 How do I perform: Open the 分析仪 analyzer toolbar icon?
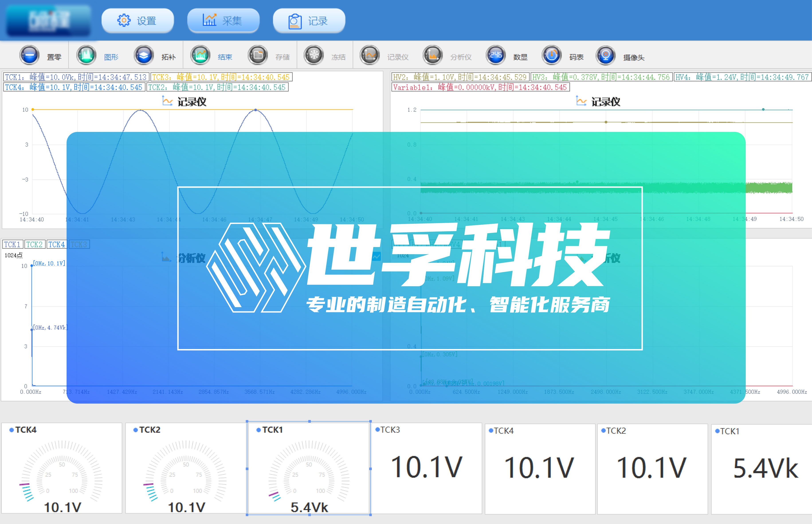(x=433, y=55)
